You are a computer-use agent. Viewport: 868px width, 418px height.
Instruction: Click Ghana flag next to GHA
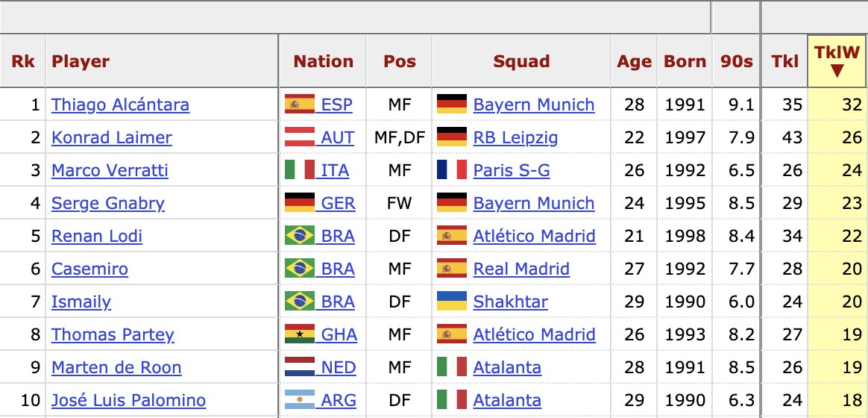click(x=300, y=334)
